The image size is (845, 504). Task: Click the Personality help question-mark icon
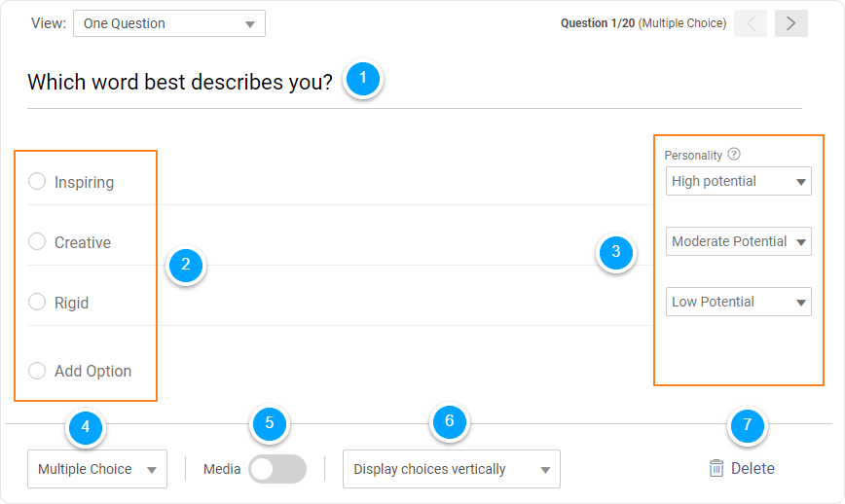(734, 154)
